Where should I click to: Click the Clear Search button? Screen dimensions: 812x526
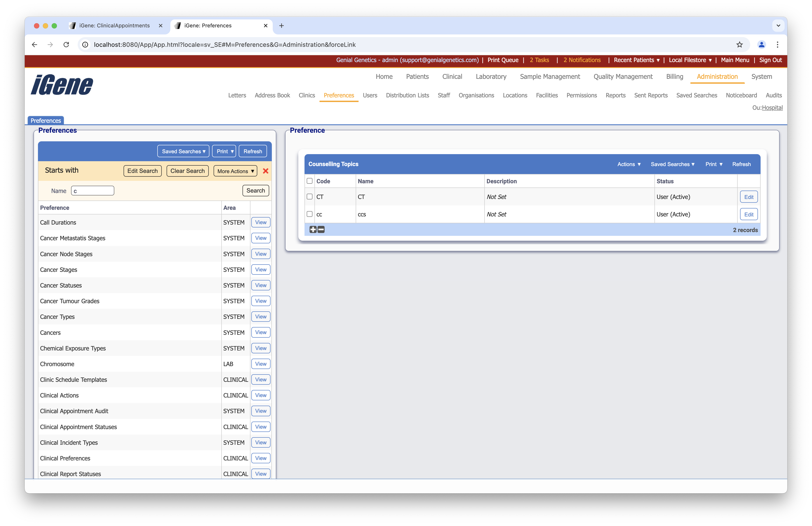coord(187,171)
